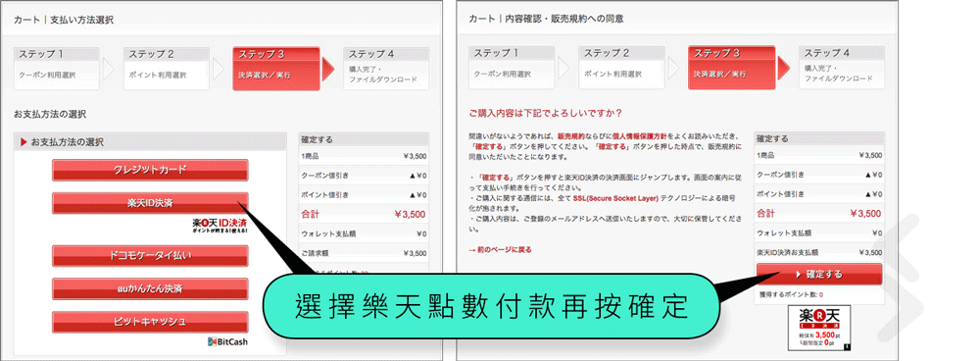Click the 楽天ID決済お支払額 ¥3,500 row
This screenshot has width=980, height=361.
coord(818,253)
